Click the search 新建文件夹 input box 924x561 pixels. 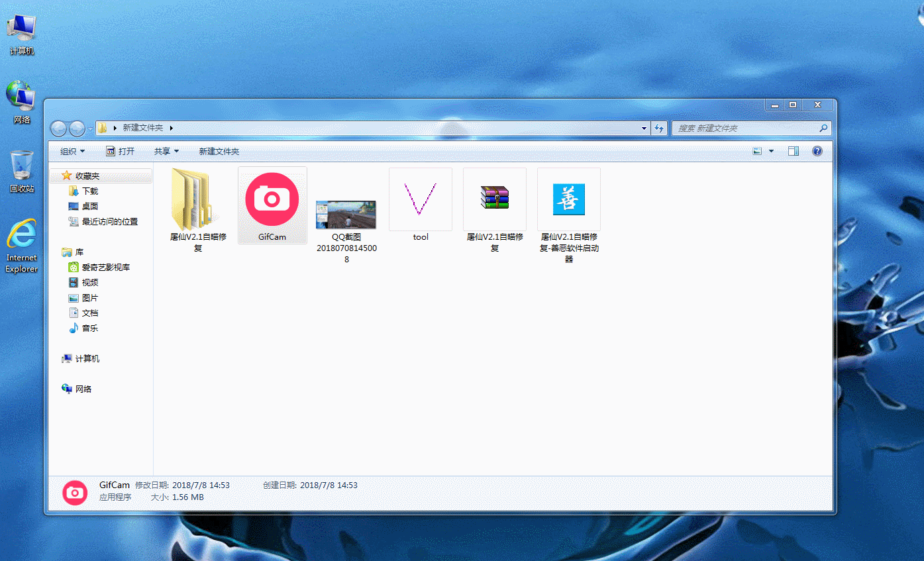(x=745, y=128)
